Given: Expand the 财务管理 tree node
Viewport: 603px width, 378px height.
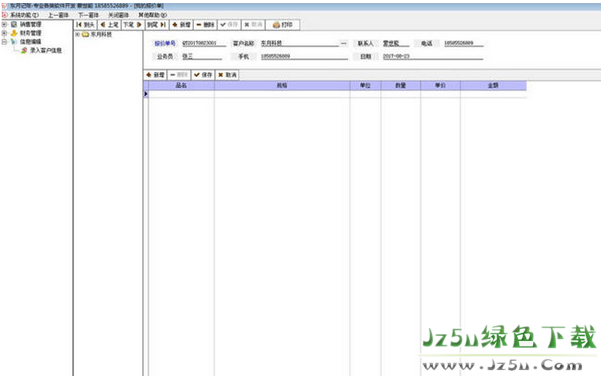Looking at the screenshot, I should pyautogui.click(x=4, y=33).
